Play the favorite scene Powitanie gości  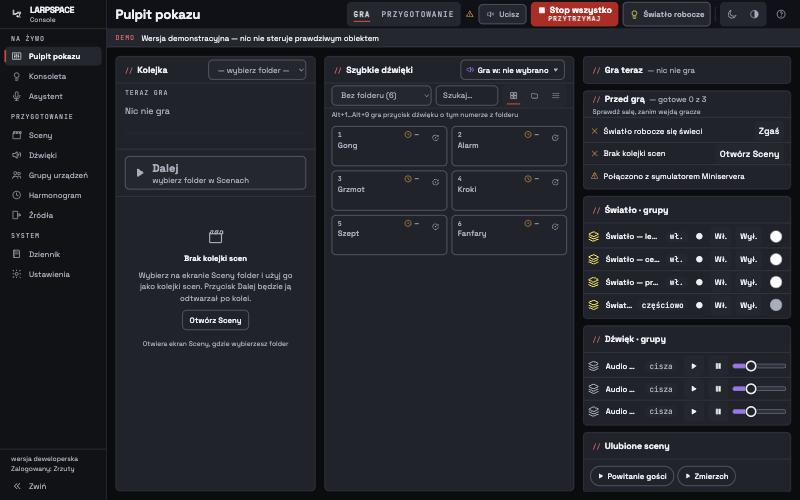pos(632,476)
